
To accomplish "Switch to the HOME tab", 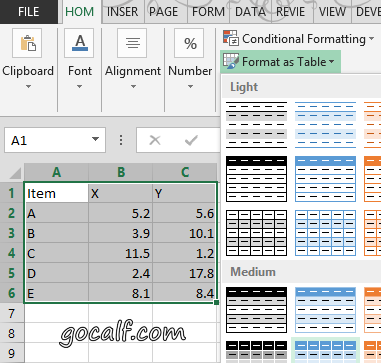I will [x=80, y=12].
